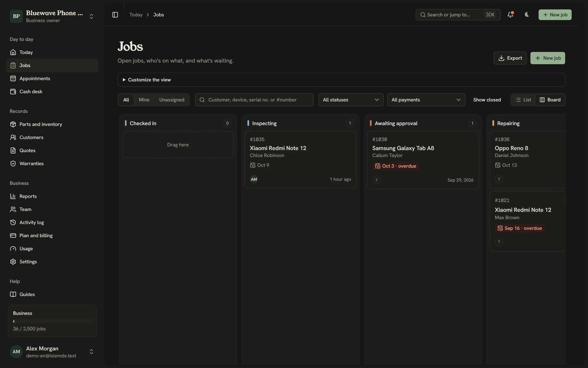Click the Drag here drop zone
The image size is (588, 368).
coord(178,145)
